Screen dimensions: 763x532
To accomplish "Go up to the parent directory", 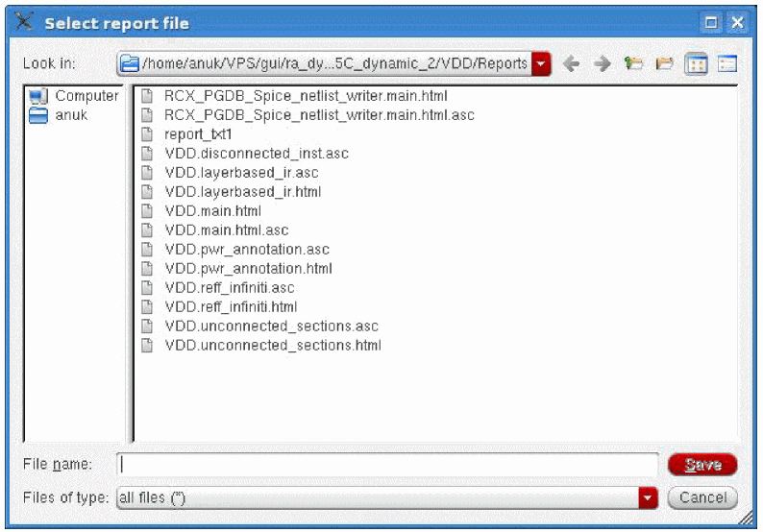I will tap(633, 63).
